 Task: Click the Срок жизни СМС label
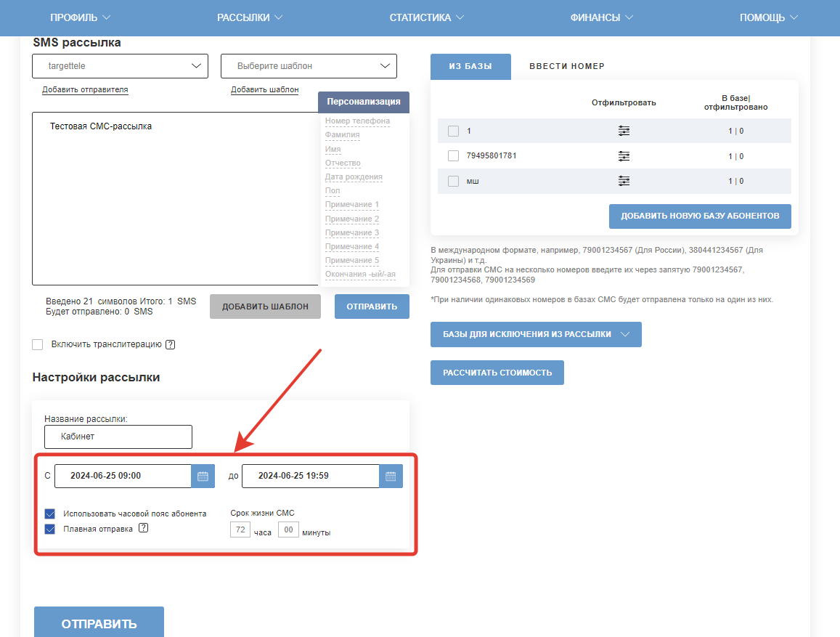pyautogui.click(x=263, y=514)
